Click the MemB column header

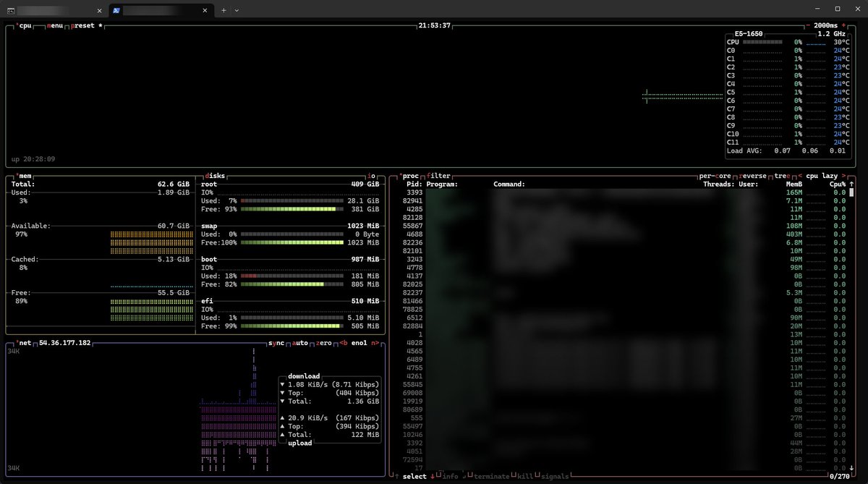tap(794, 184)
